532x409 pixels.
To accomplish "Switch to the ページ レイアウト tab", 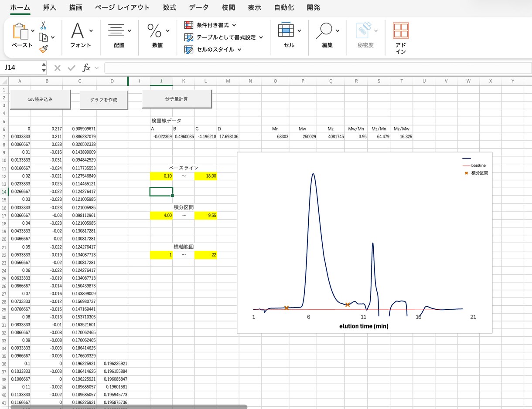I will 122,7.
